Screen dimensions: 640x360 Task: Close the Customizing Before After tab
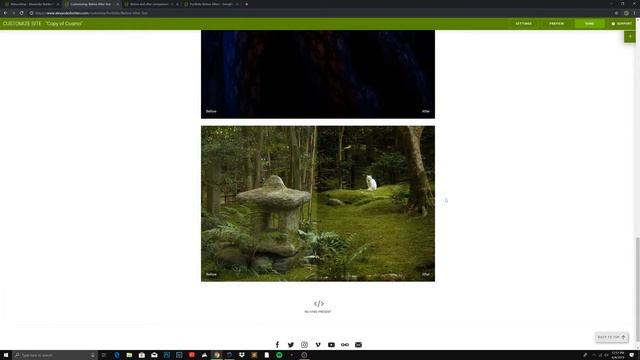tap(118, 4)
